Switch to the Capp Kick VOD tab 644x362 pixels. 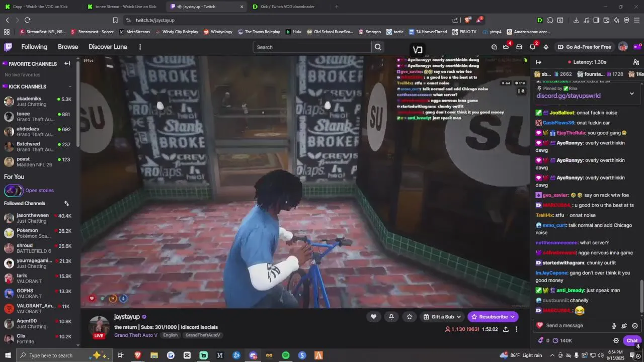[x=40, y=7]
